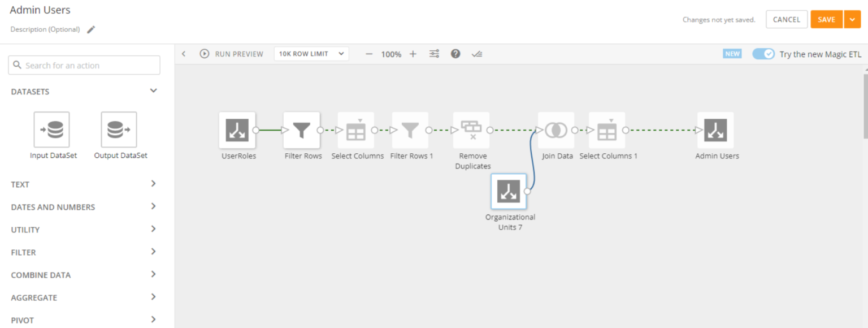The height and width of the screenshot is (328, 868).
Task: Open the Organizational Units 7 node
Action: point(509,191)
